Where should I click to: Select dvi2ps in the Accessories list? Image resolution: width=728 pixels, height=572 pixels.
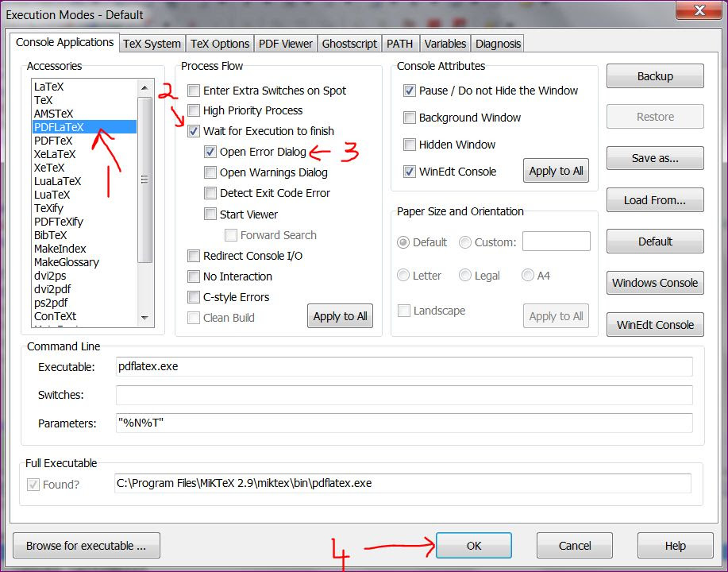tap(84, 276)
